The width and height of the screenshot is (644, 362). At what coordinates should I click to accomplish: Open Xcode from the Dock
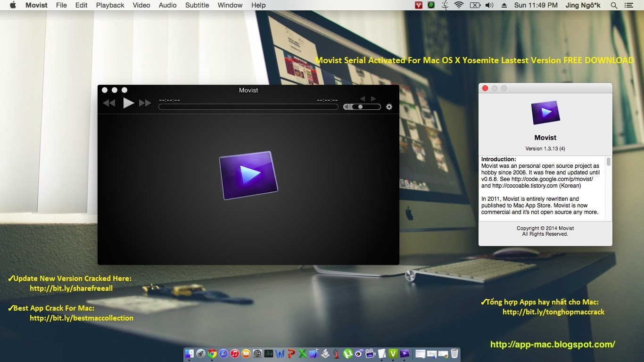click(314, 354)
